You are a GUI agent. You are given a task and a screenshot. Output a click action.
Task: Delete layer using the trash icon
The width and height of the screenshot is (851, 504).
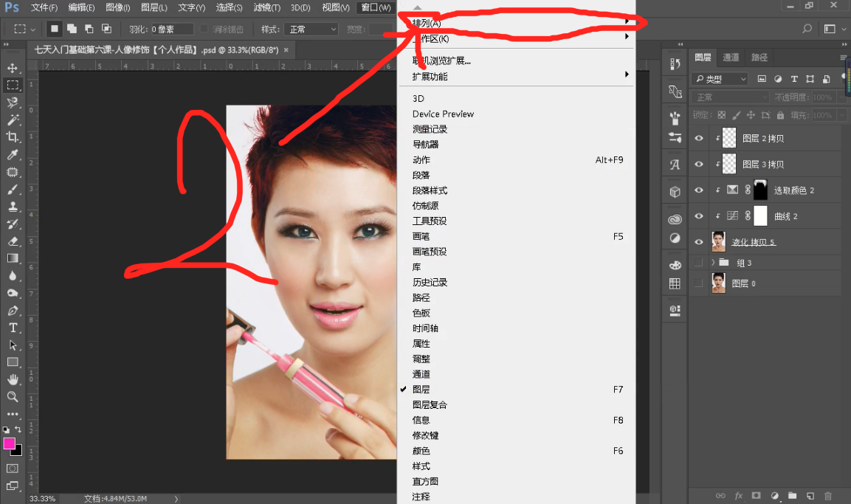tap(827, 496)
